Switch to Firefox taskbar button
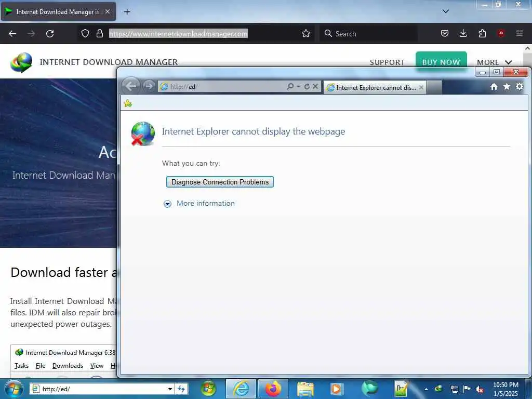The height and width of the screenshot is (399, 532). 273,389
